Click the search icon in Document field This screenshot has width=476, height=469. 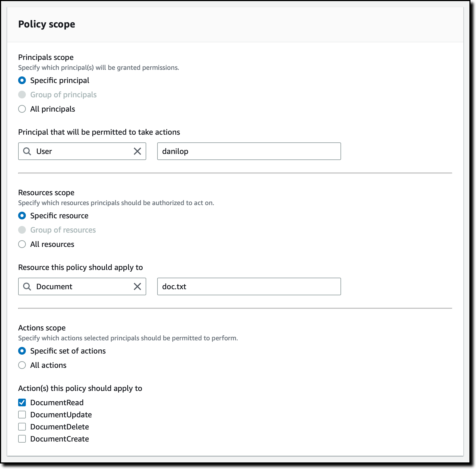pos(27,286)
